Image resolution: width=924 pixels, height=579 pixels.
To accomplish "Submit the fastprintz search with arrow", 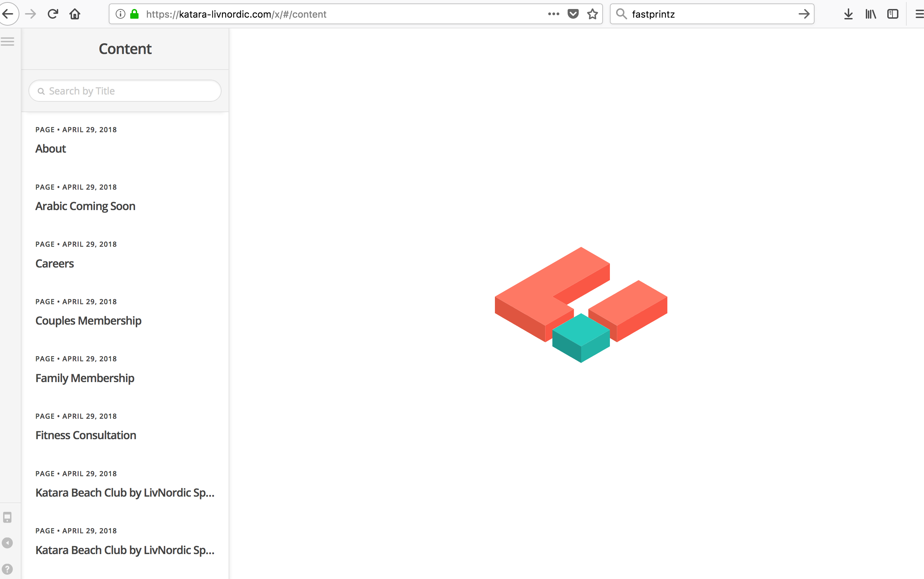I will point(804,14).
